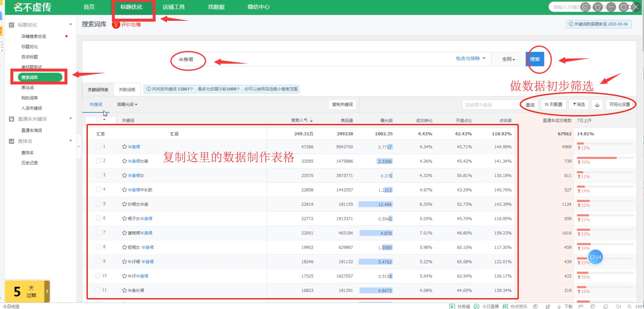Click the download export icon button
The width and height of the screenshot is (644, 309).
[597, 105]
